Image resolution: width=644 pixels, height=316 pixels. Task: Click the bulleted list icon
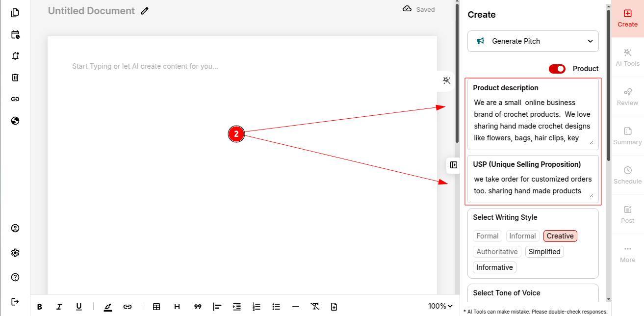(x=276, y=307)
